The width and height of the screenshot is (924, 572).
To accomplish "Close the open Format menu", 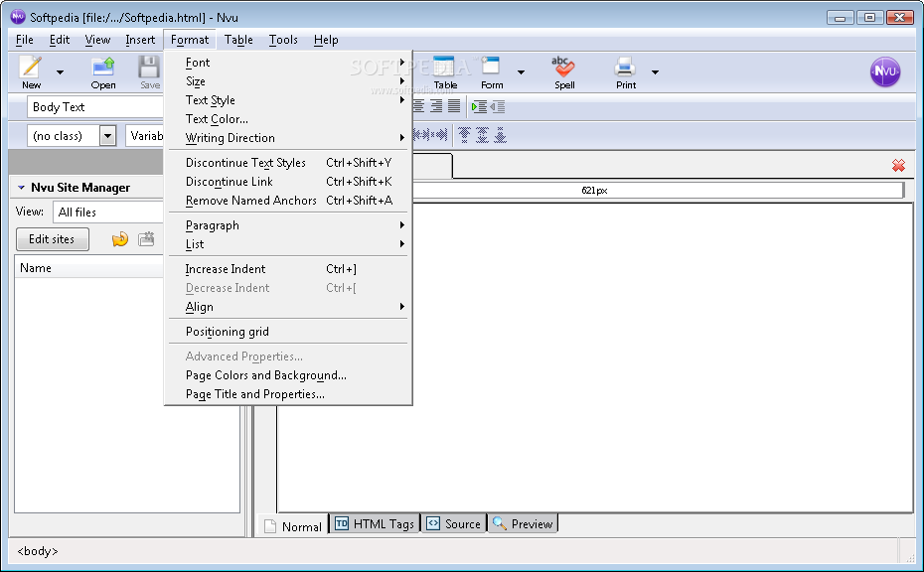I will (190, 40).
